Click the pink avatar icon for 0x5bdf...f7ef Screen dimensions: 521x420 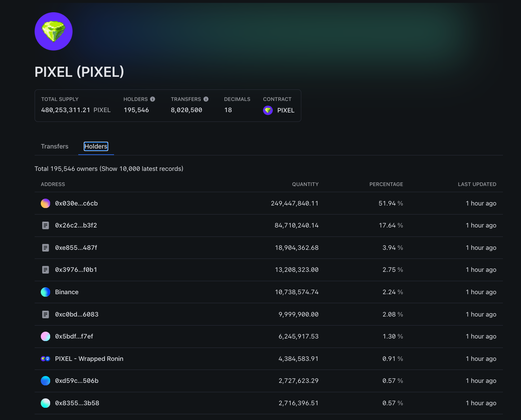pyautogui.click(x=45, y=336)
